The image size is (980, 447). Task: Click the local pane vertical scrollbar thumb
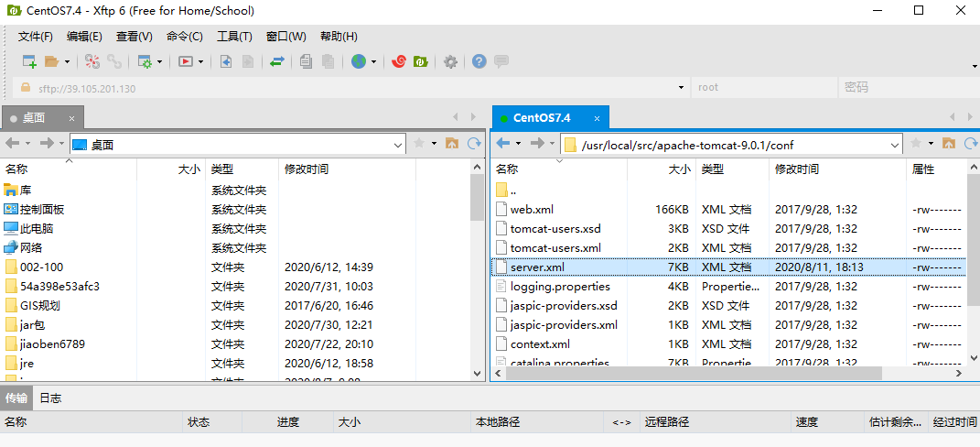click(x=478, y=198)
